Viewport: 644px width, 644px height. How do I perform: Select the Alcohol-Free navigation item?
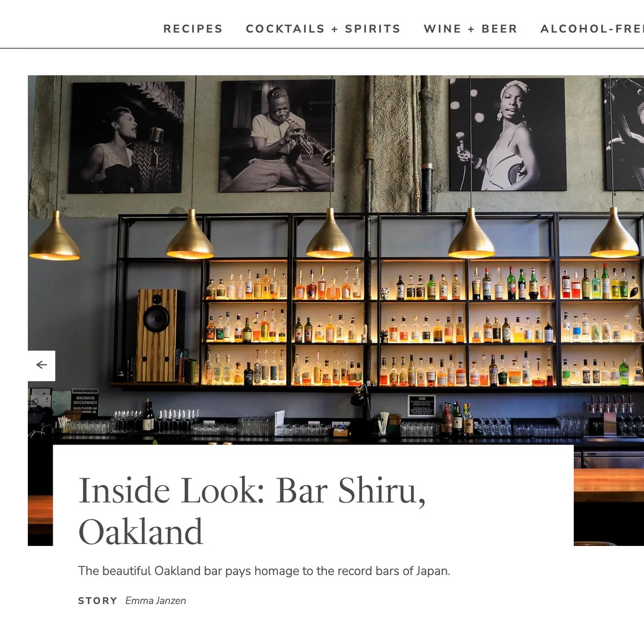(x=592, y=29)
